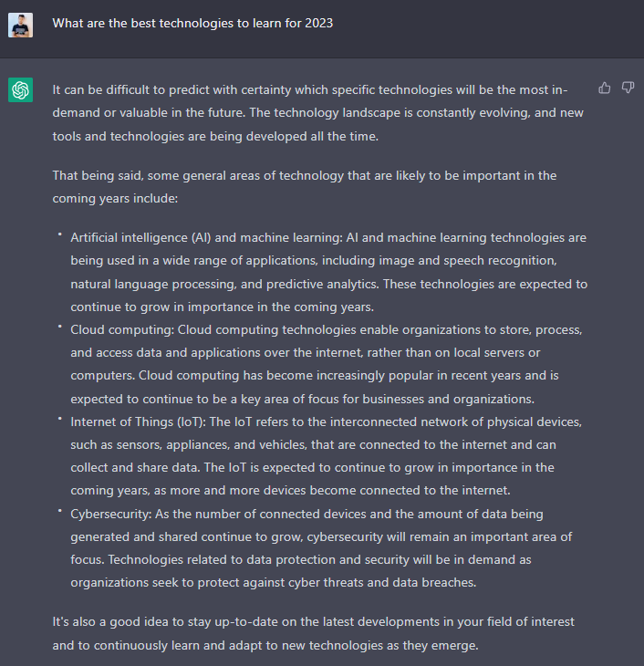Click the 'Cybersecurity:' heading text
The image size is (644, 666).
[x=111, y=514]
